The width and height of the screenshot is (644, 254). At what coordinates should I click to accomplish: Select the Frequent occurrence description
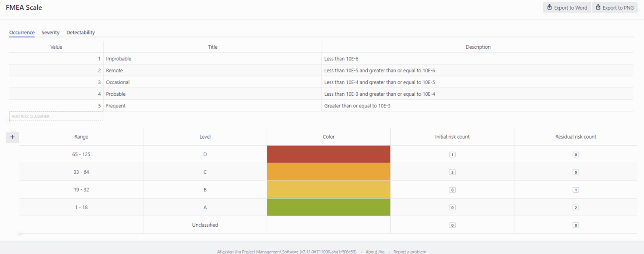coord(357,105)
